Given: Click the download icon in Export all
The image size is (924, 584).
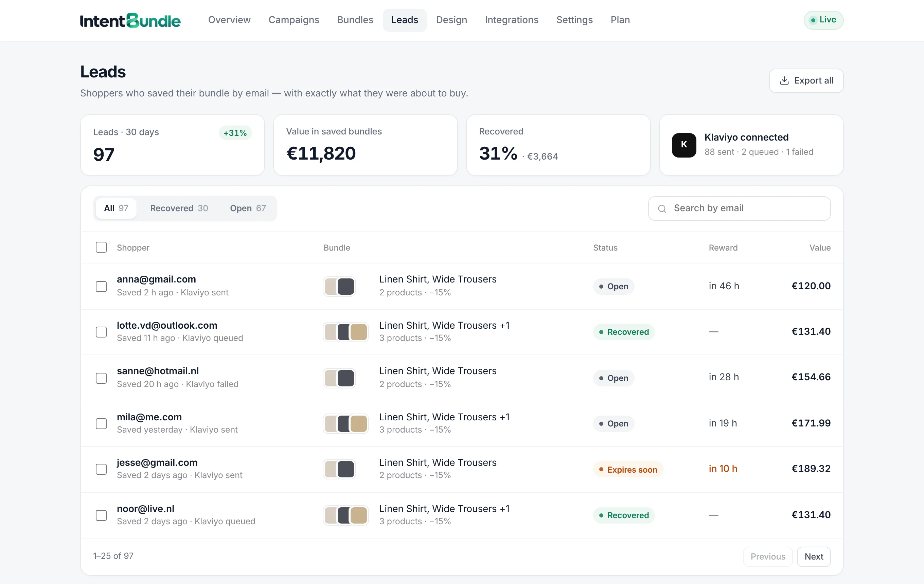Looking at the screenshot, I should (784, 80).
